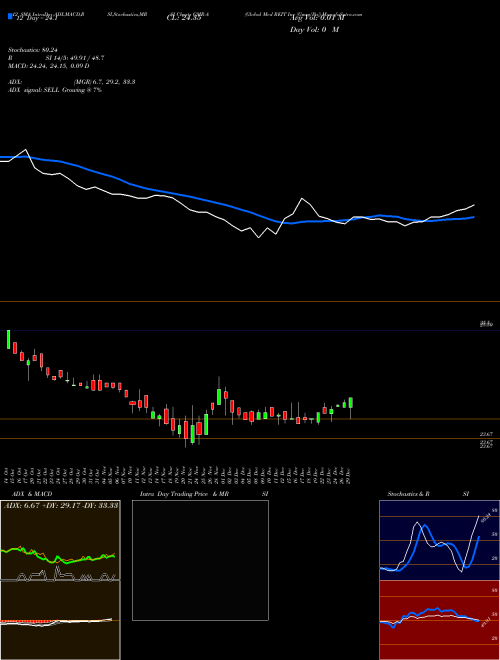The height and width of the screenshot is (660, 500).
Task: Select the 'MACD: 24.24, 24.15, 0.09 D' readout
Action: pyautogui.click(x=48, y=66)
